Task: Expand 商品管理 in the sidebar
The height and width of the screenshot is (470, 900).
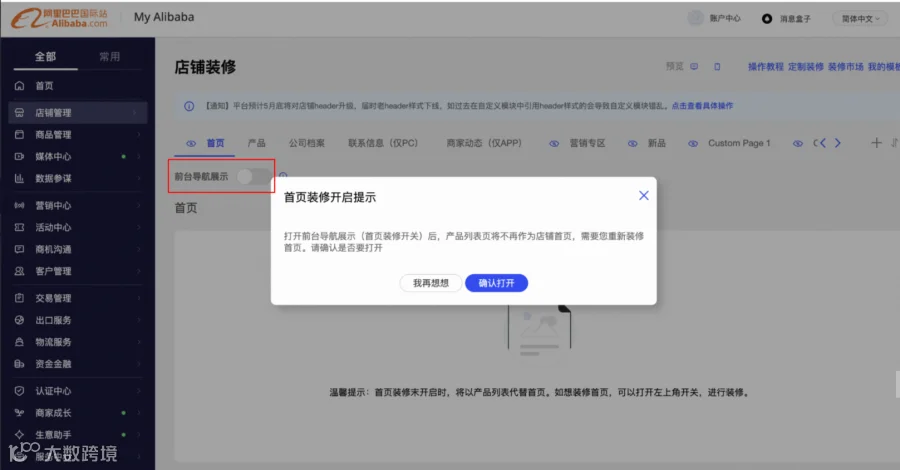Action: pos(78,135)
